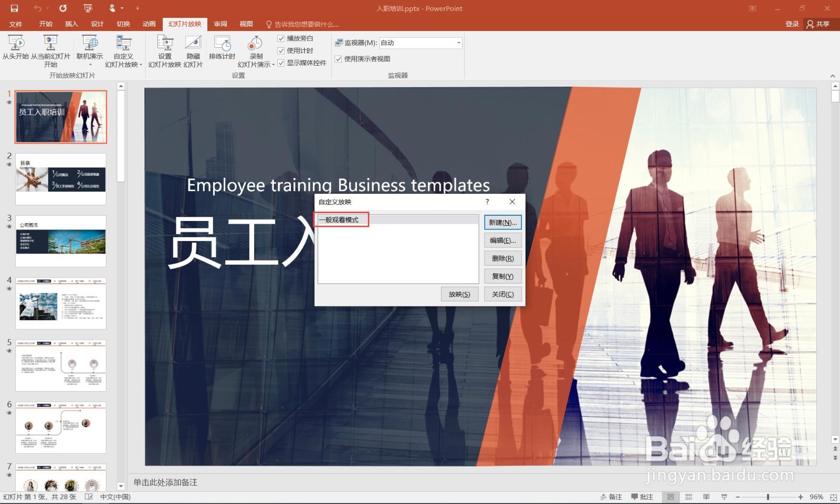Open Comments (批注) pane from status bar
The width and height of the screenshot is (840, 504).
[642, 497]
